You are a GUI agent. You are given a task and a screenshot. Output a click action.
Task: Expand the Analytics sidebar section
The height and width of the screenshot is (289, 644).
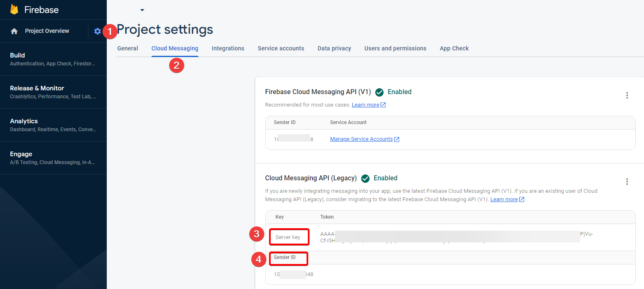pos(53,125)
